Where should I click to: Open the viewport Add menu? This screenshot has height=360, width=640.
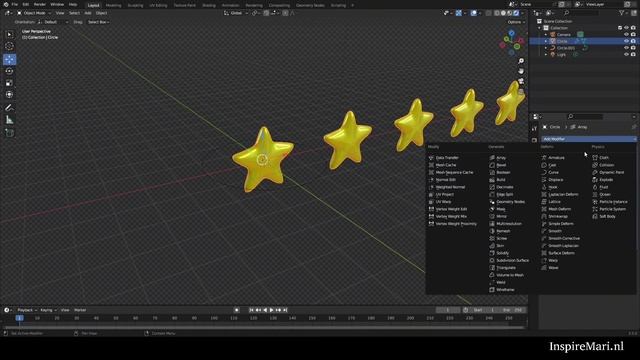click(x=88, y=13)
